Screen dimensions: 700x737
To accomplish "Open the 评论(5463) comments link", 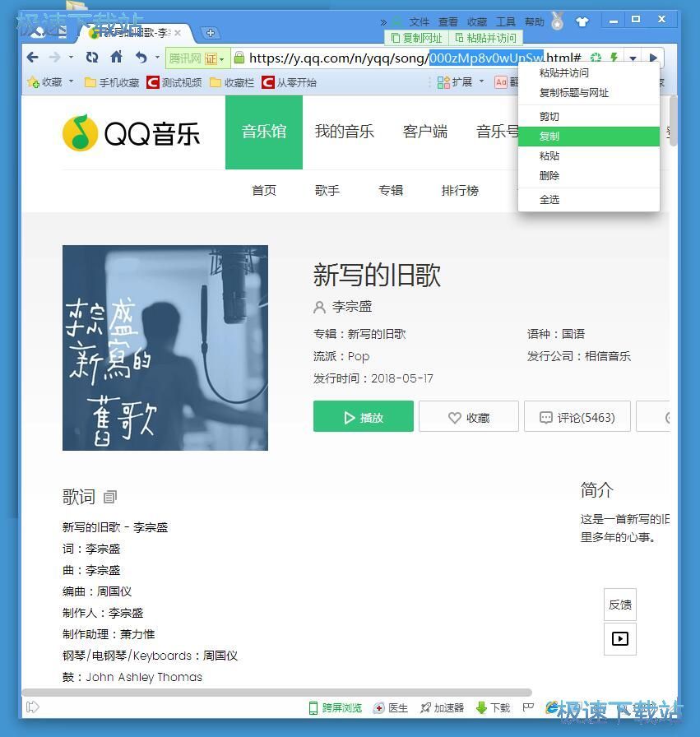I will click(577, 416).
